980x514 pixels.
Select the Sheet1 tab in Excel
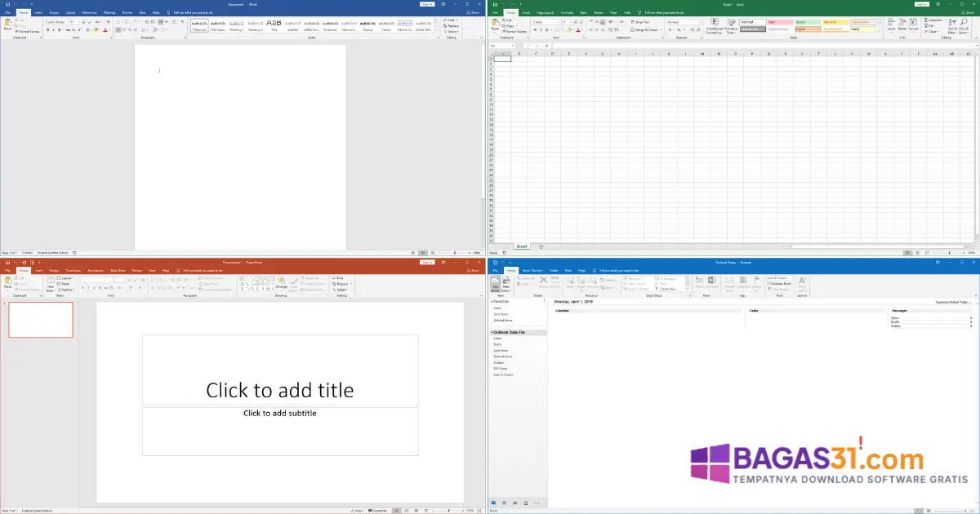click(x=522, y=246)
